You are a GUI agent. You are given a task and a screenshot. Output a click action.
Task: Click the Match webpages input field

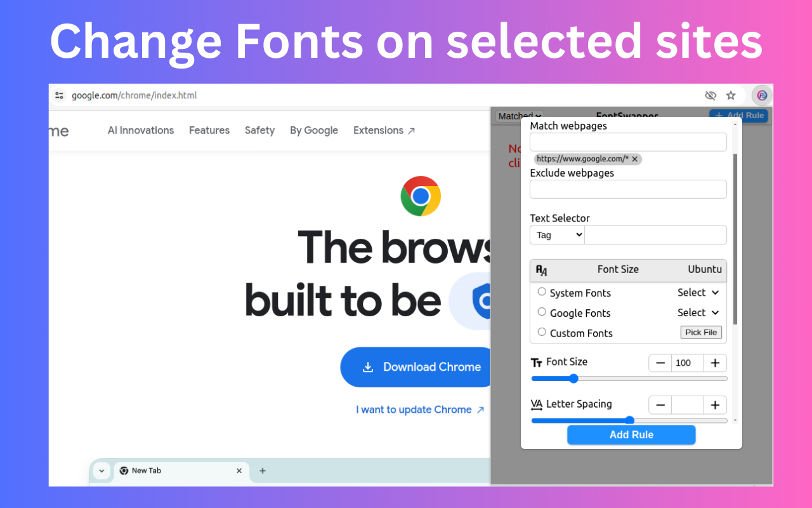click(x=628, y=142)
